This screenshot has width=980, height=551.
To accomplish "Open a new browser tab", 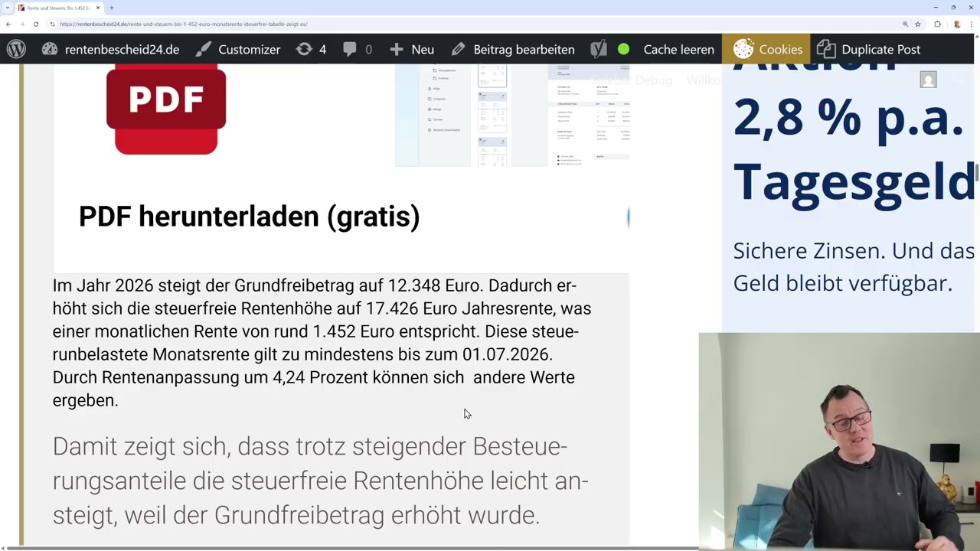I will coord(112,8).
